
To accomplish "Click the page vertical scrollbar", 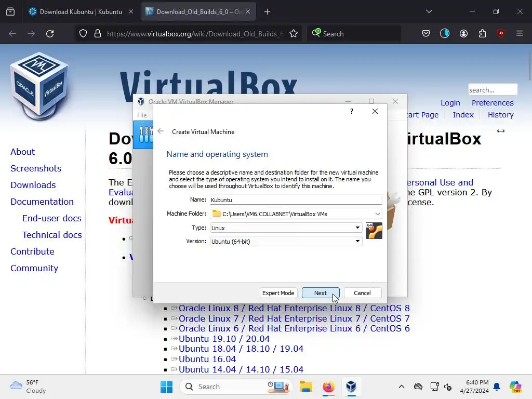I will pos(529,66).
